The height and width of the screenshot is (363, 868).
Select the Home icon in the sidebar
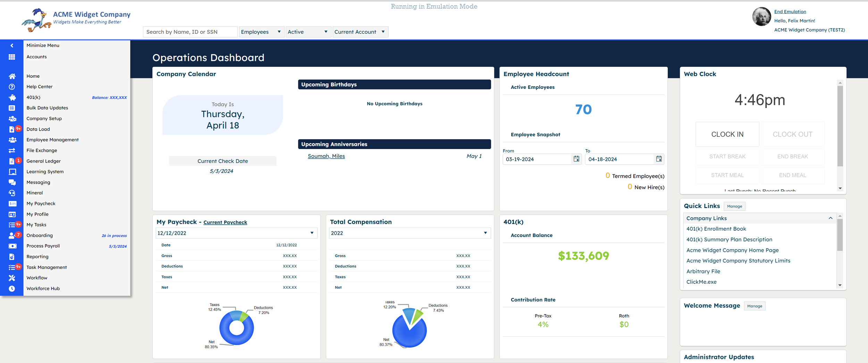(12, 76)
